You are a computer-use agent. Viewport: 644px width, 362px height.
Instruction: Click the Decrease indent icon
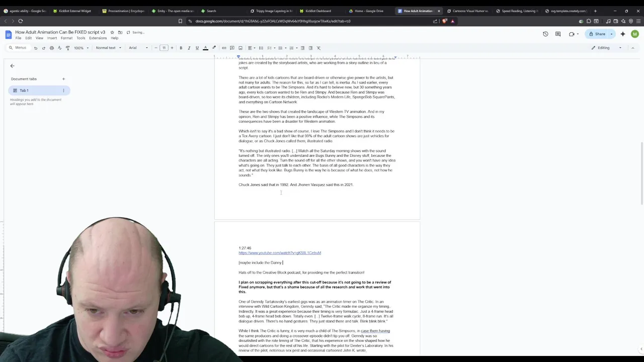pyautogui.click(x=302, y=48)
